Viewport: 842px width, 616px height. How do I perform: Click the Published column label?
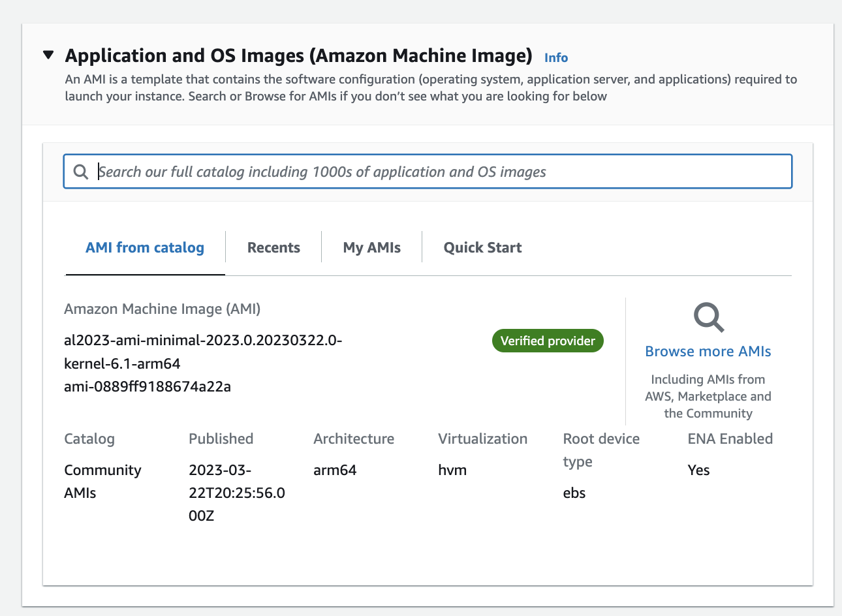221,439
